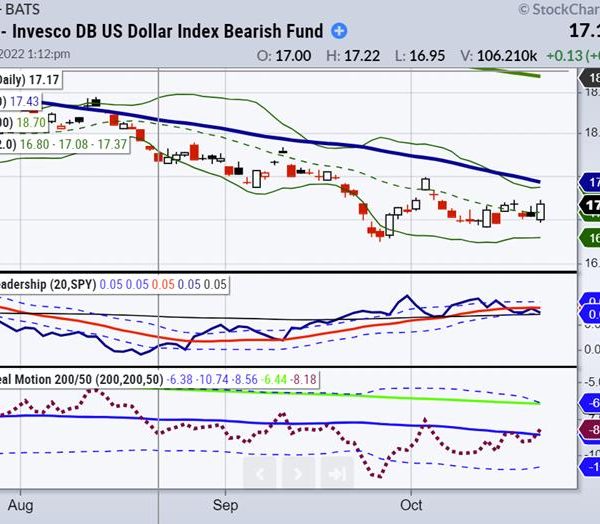600x524 pixels.
Task: Click the Bollinger band legend 16.80 - 17.08 - 17.37
Action: click(x=73, y=144)
